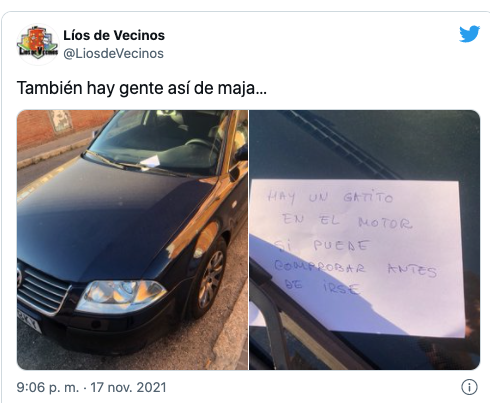Image resolution: width=490 pixels, height=403 pixels.
Task: Click the Twitter bird logo
Action: click(469, 34)
